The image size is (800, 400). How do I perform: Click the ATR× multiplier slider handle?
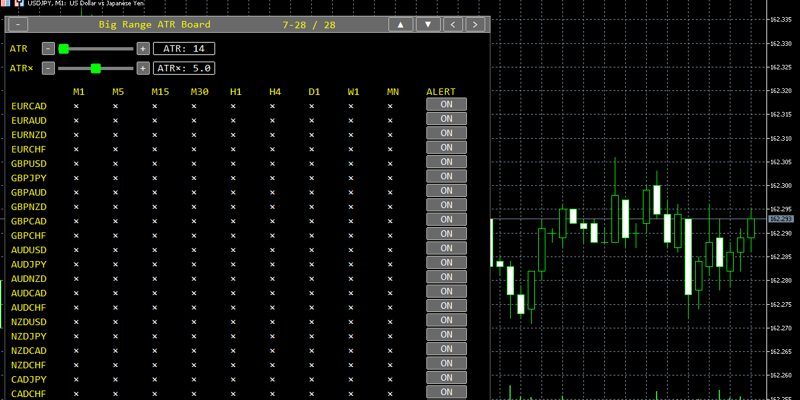pyautogui.click(x=95, y=68)
